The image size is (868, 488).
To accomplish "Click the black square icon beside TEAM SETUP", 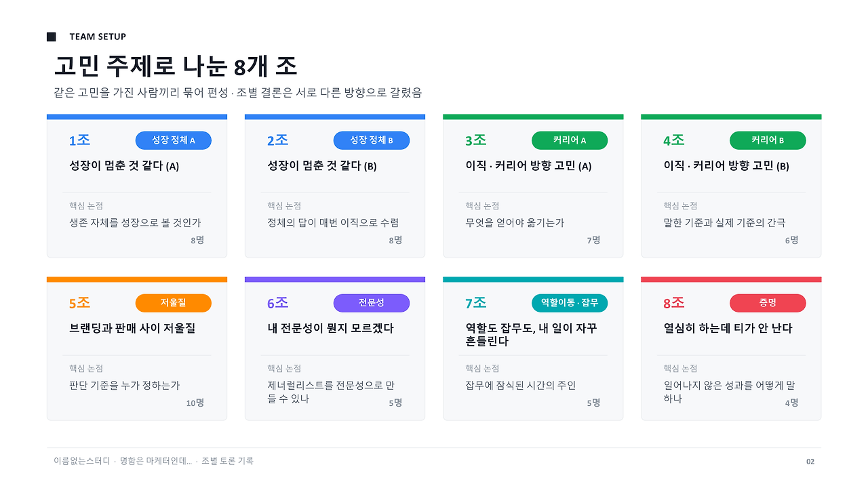I will [52, 37].
